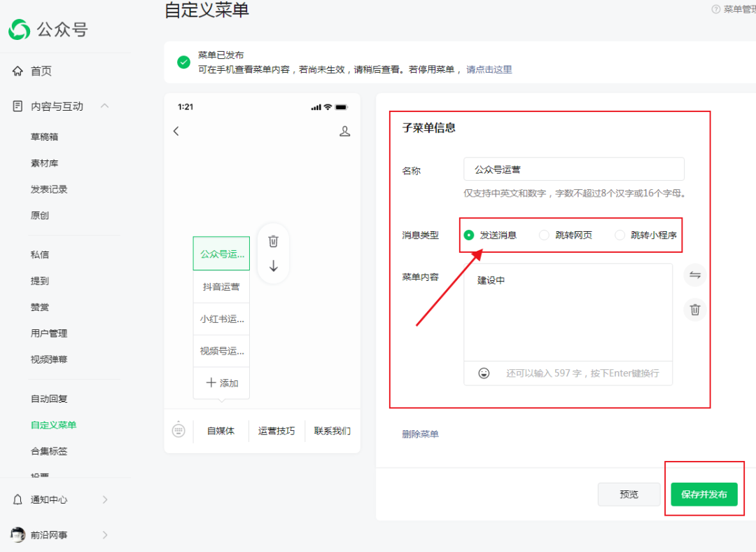Viewport: 756px width, 552px height.
Task: Switch to the 自媒体 menu tab
Action: point(221,430)
